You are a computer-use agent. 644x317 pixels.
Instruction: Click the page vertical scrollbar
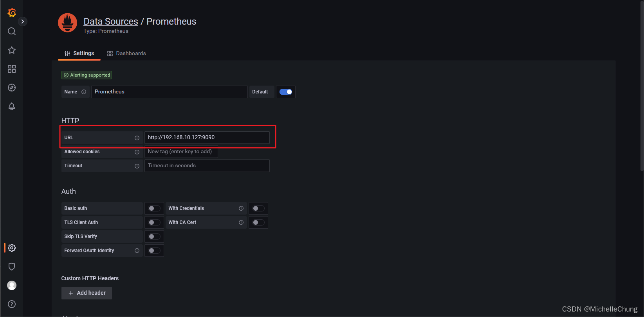click(x=642, y=86)
